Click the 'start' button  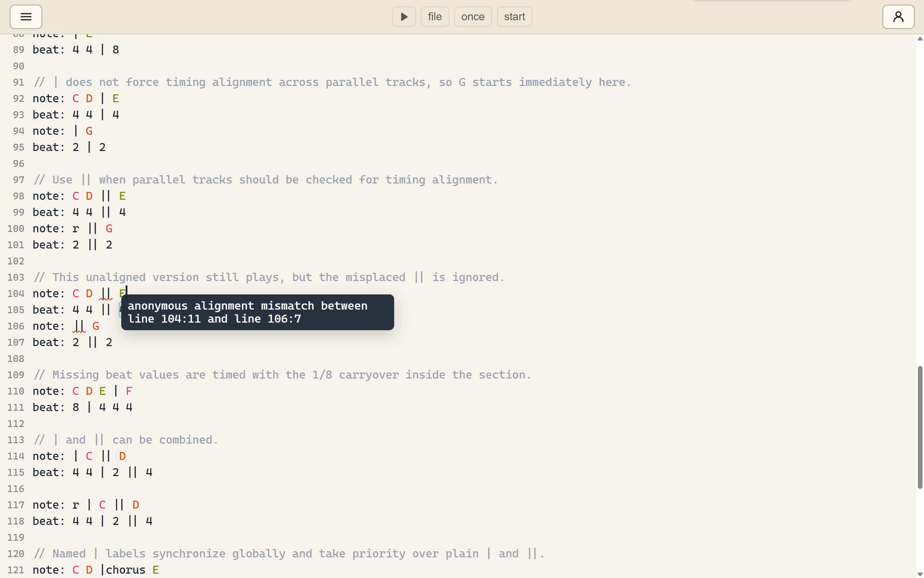click(514, 17)
